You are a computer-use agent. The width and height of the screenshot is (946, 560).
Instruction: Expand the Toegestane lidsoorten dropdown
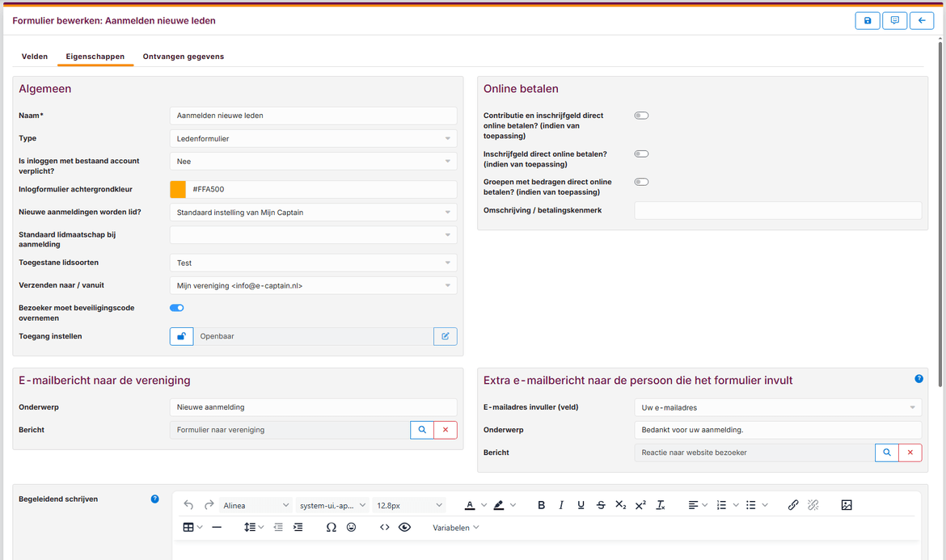pyautogui.click(x=313, y=263)
